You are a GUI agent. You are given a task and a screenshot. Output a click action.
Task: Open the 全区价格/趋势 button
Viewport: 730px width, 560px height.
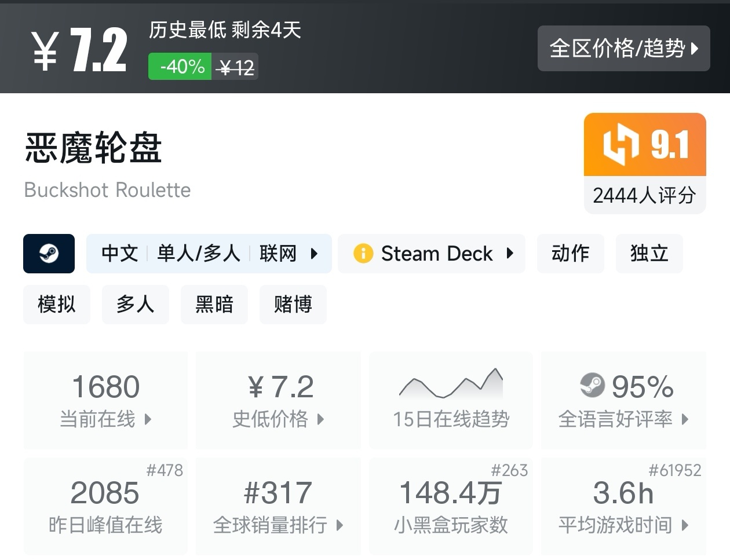point(623,49)
